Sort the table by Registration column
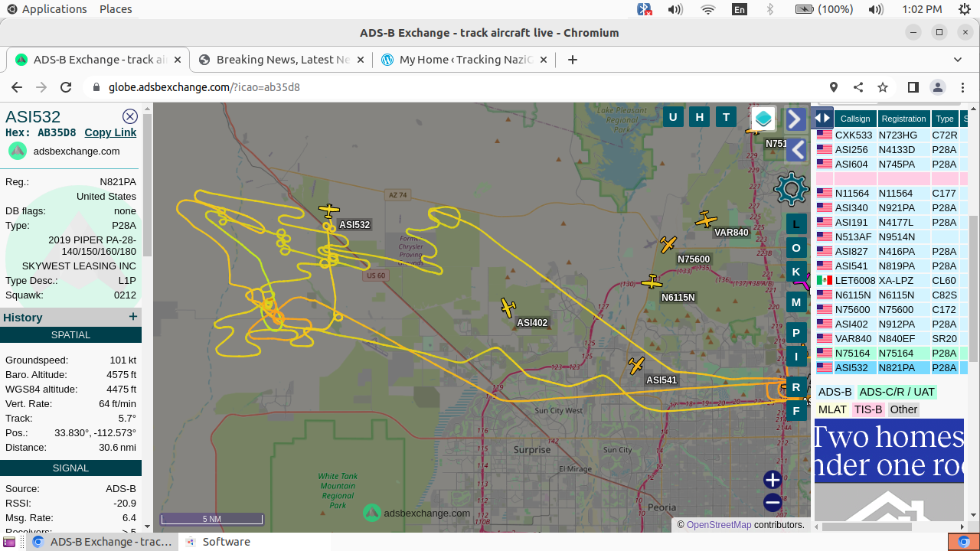Image resolution: width=980 pixels, height=551 pixels. point(903,119)
